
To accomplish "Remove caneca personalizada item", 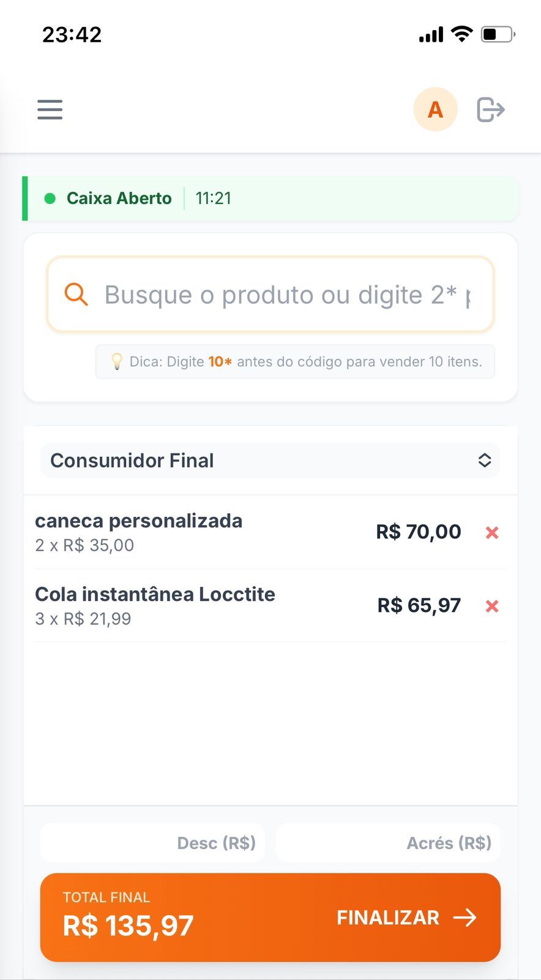I will coord(492,533).
